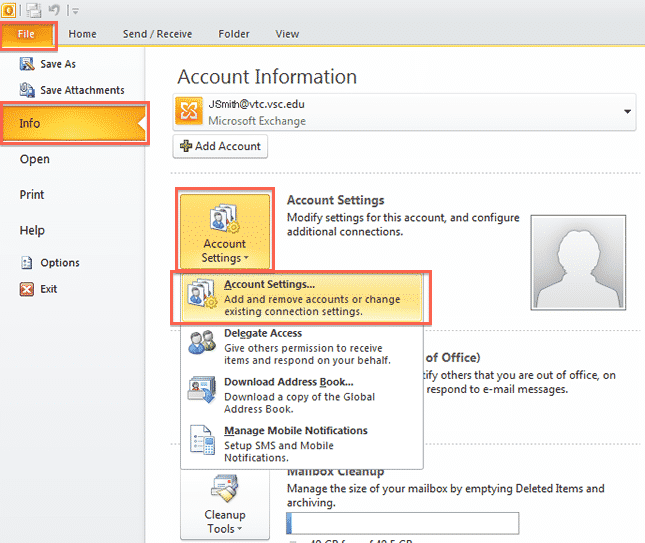The width and height of the screenshot is (645, 543).
Task: Open the File tab
Action: coord(28,35)
